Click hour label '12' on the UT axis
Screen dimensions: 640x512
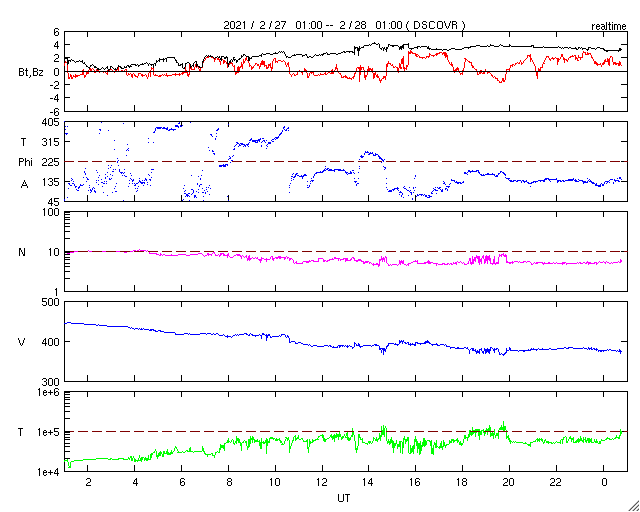tap(322, 483)
